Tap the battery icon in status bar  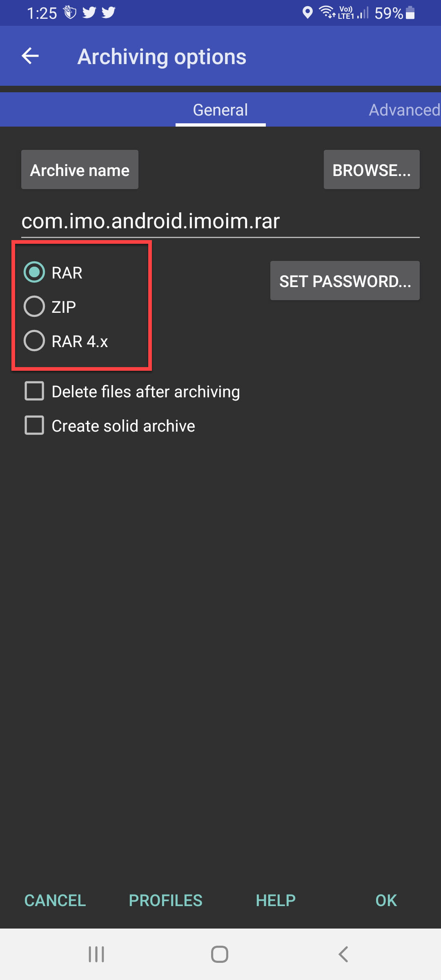tap(410, 13)
